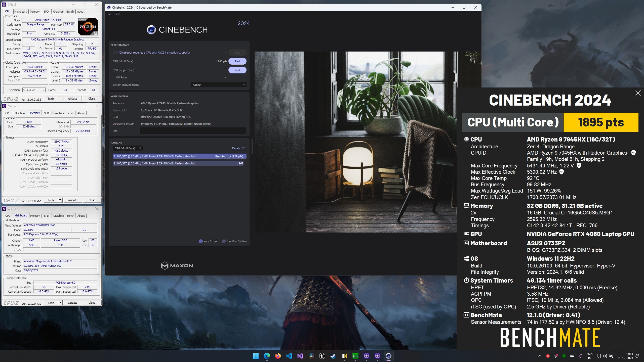The width and height of the screenshot is (644, 362).
Task: Click Close button in Mainboard CPU-Z window
Action: (x=92, y=303)
